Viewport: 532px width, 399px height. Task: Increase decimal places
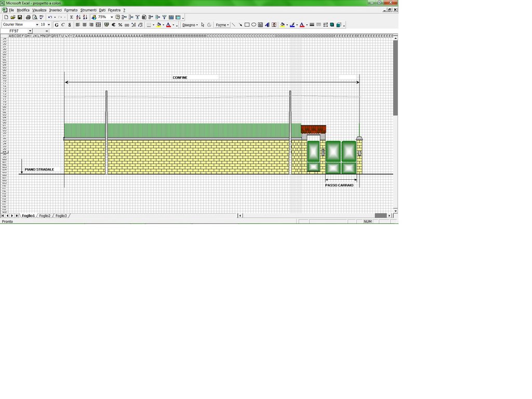point(134,25)
